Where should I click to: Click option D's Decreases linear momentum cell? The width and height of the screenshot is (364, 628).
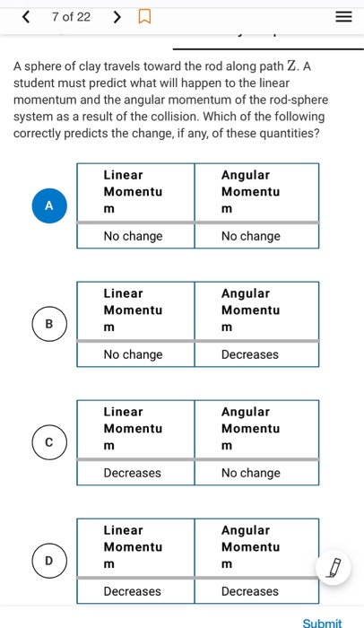pyautogui.click(x=135, y=591)
